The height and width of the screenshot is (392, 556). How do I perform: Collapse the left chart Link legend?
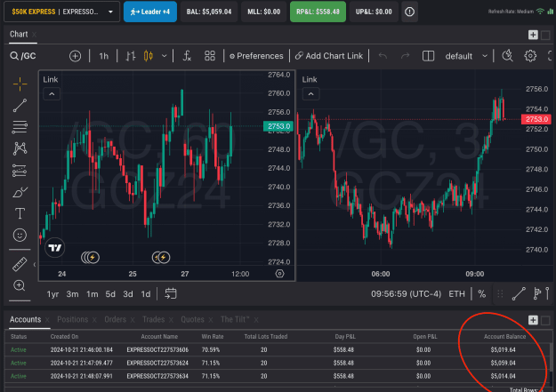point(52,94)
